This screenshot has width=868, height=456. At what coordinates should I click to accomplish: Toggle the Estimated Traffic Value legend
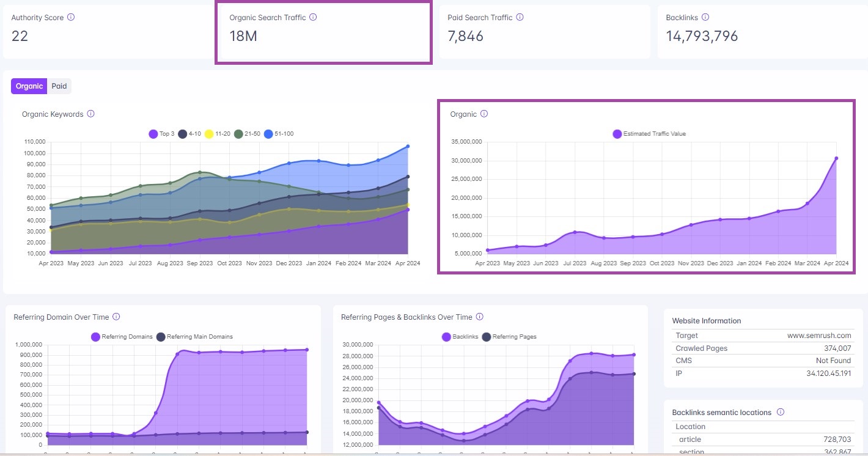[649, 134]
